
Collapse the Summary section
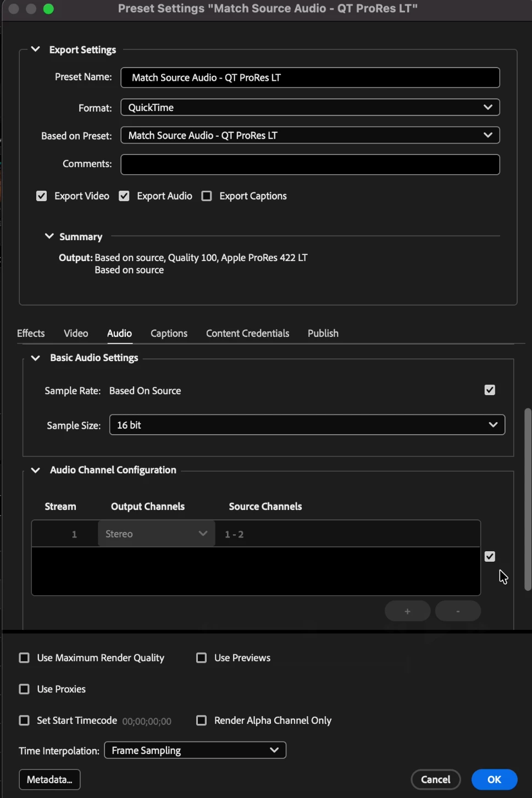click(49, 236)
